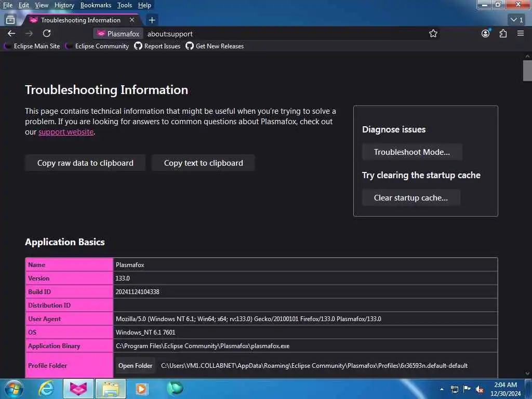The image size is (532, 399).
Task: Click Open Folder for the profile folder
Action: 135,366
